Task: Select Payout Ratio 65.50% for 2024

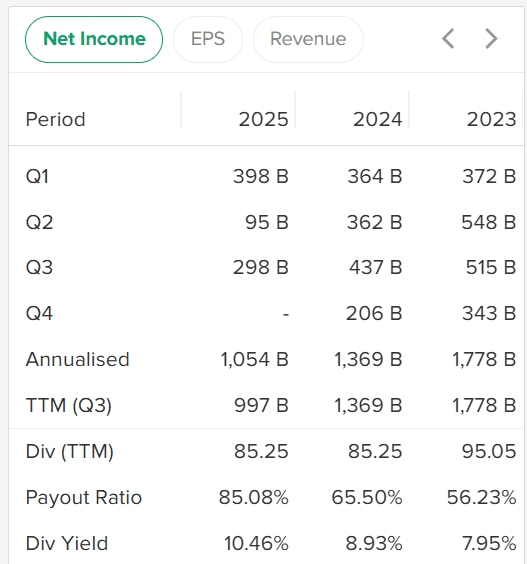Action: click(367, 497)
